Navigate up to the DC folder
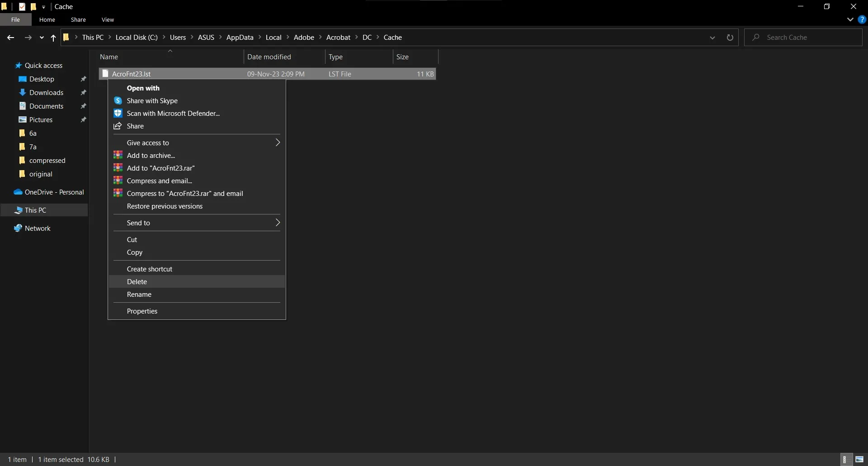The height and width of the screenshot is (466, 868). tap(53, 38)
